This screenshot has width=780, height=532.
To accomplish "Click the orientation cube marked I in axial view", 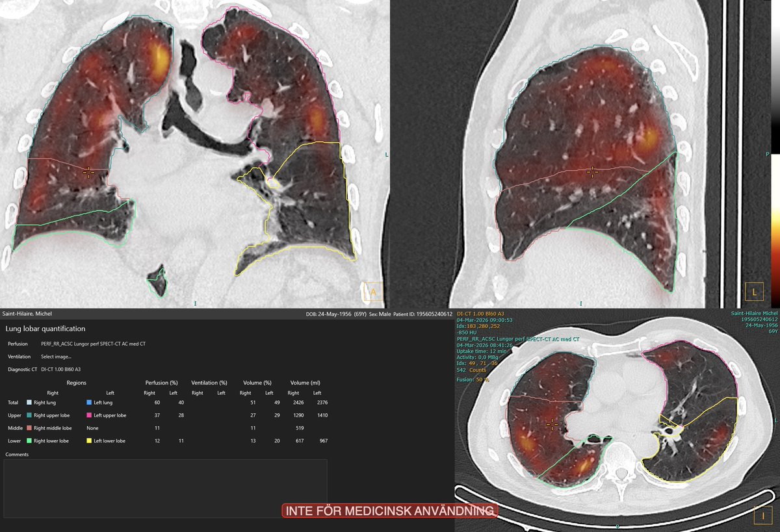I will pyautogui.click(x=762, y=516).
